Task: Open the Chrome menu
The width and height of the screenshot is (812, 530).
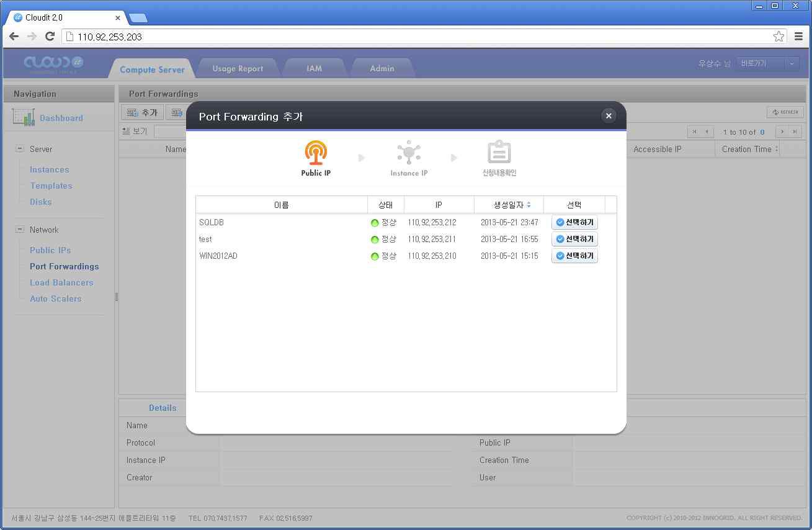Action: [799, 37]
